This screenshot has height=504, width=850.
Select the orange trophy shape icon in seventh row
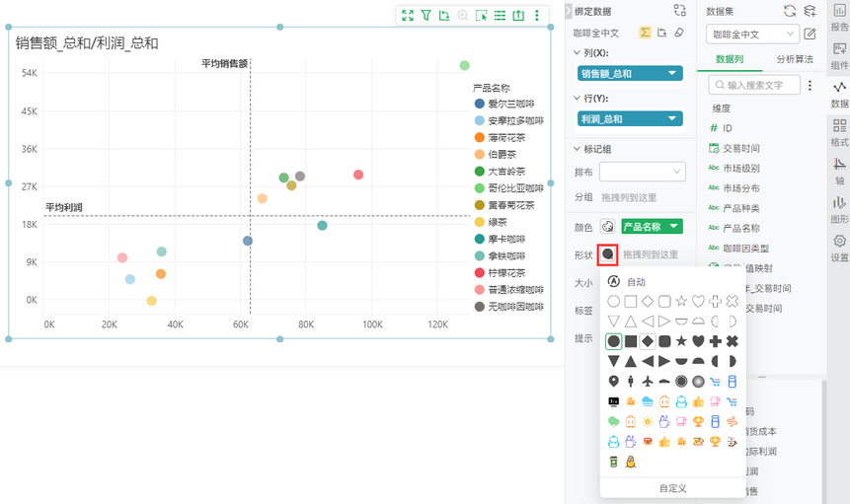(x=698, y=421)
